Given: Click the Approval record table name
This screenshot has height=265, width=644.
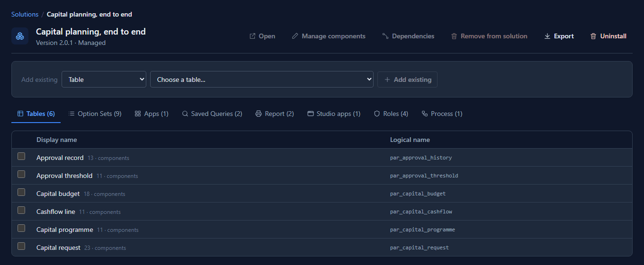Looking at the screenshot, I should pos(60,158).
